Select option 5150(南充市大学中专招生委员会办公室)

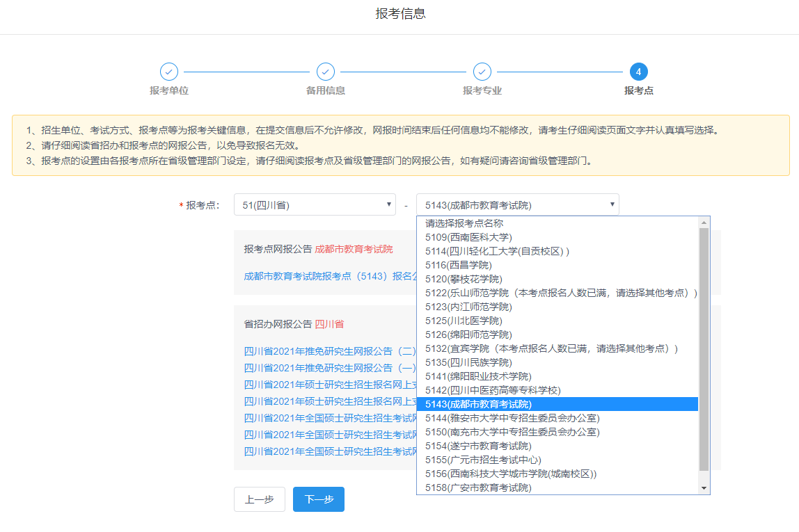pyautogui.click(x=557, y=433)
